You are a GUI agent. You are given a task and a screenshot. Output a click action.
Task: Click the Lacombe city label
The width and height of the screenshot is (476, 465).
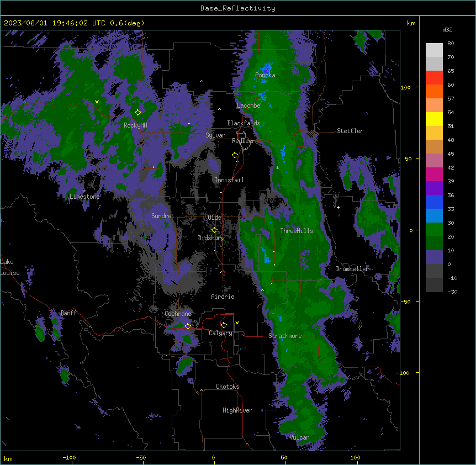click(248, 105)
